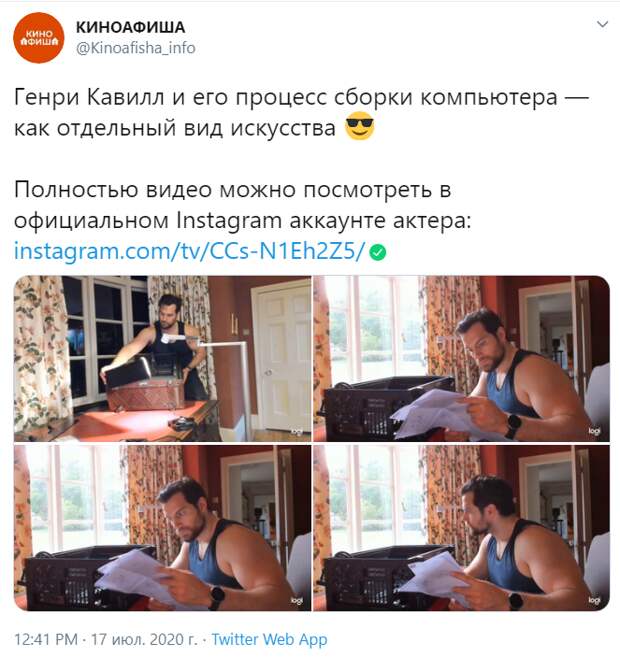
Task: Click the tweet text about Генри Кавилл
Action: pyautogui.click(x=302, y=112)
